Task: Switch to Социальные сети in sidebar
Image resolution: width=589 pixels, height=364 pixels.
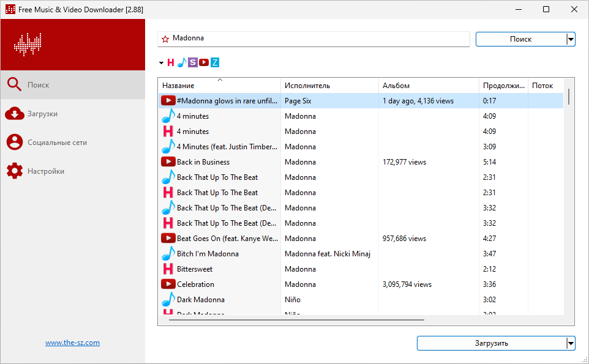Action: (57, 143)
